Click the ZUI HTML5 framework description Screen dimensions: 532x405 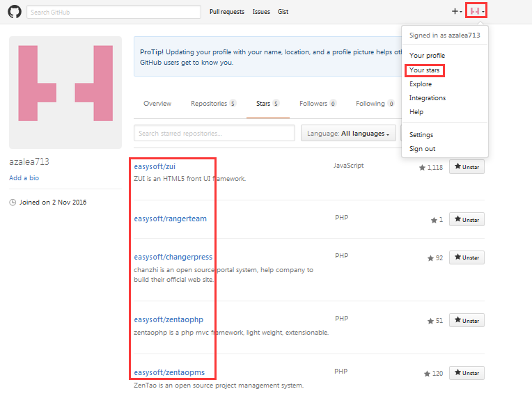click(189, 178)
